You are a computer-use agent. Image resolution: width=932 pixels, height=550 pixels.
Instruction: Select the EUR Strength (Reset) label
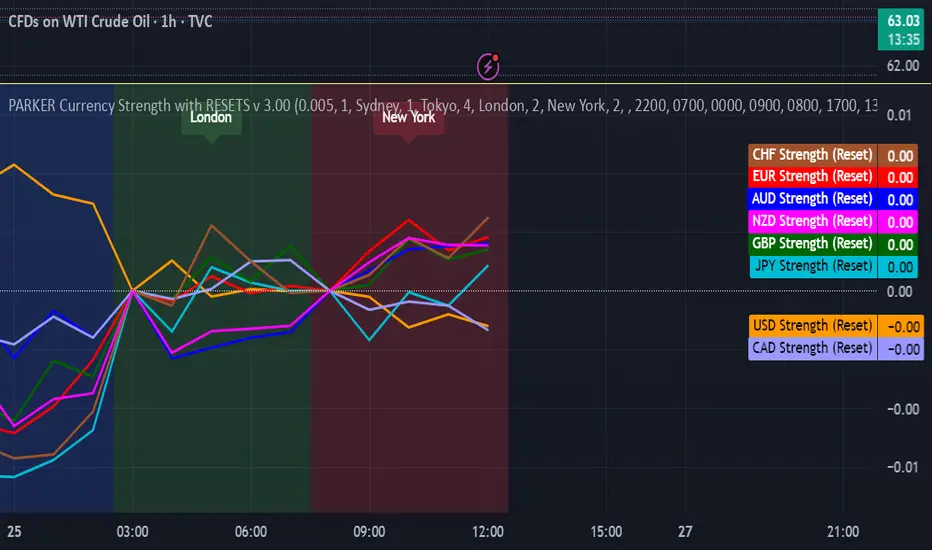(x=811, y=177)
